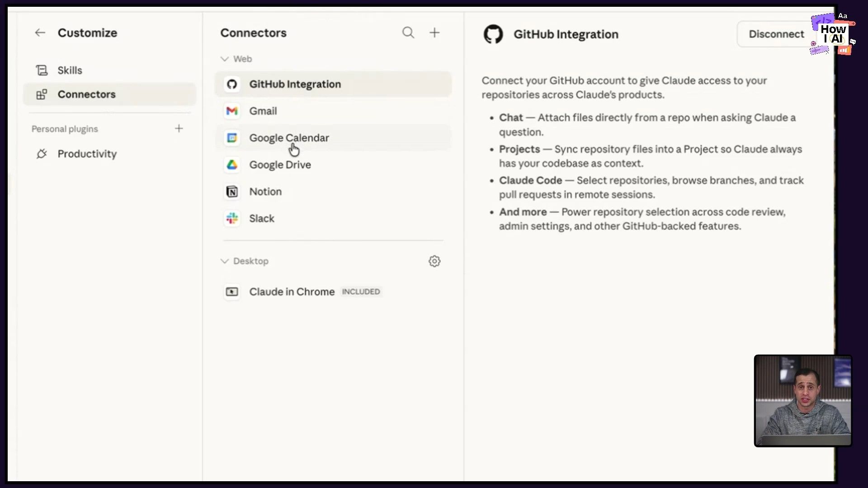Viewport: 868px width, 488px height.
Task: Click the INCLUDED badge
Action: coord(361,292)
